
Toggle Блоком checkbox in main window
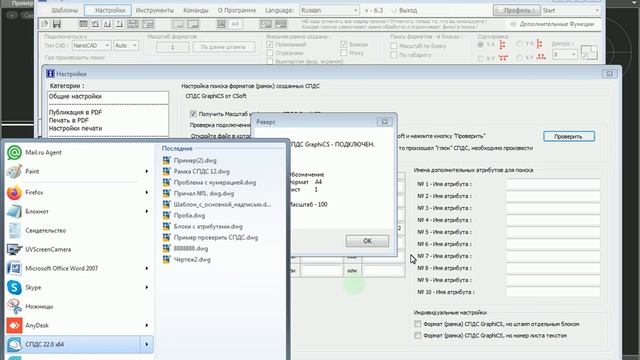tap(344, 44)
